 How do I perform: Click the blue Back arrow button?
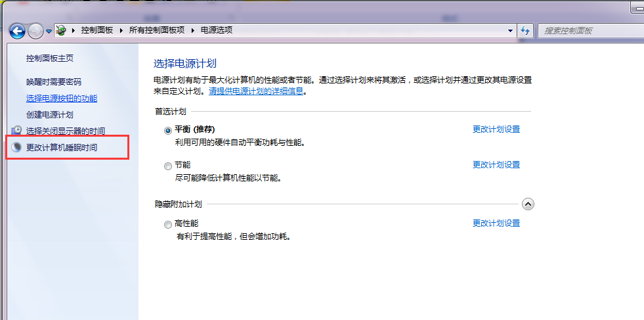pos(17,31)
